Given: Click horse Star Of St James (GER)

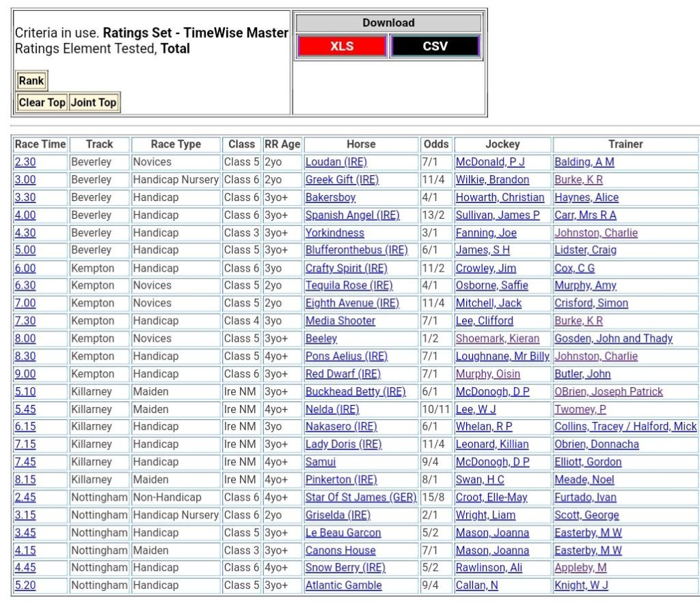Looking at the screenshot, I should (x=360, y=497).
